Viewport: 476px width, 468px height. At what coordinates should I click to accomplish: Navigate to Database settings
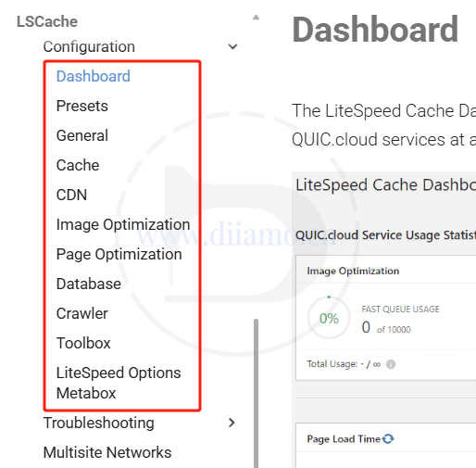[x=89, y=284]
